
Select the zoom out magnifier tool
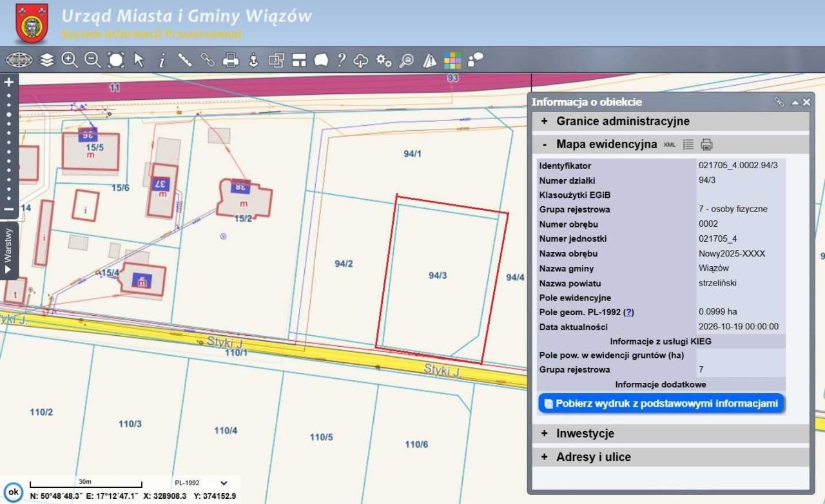93,60
